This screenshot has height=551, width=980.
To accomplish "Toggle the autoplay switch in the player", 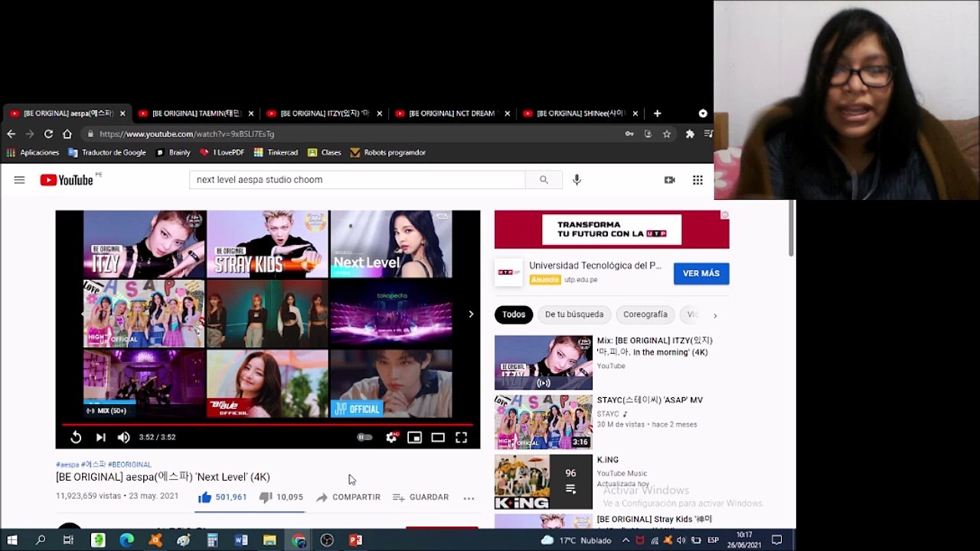I will coord(364,437).
